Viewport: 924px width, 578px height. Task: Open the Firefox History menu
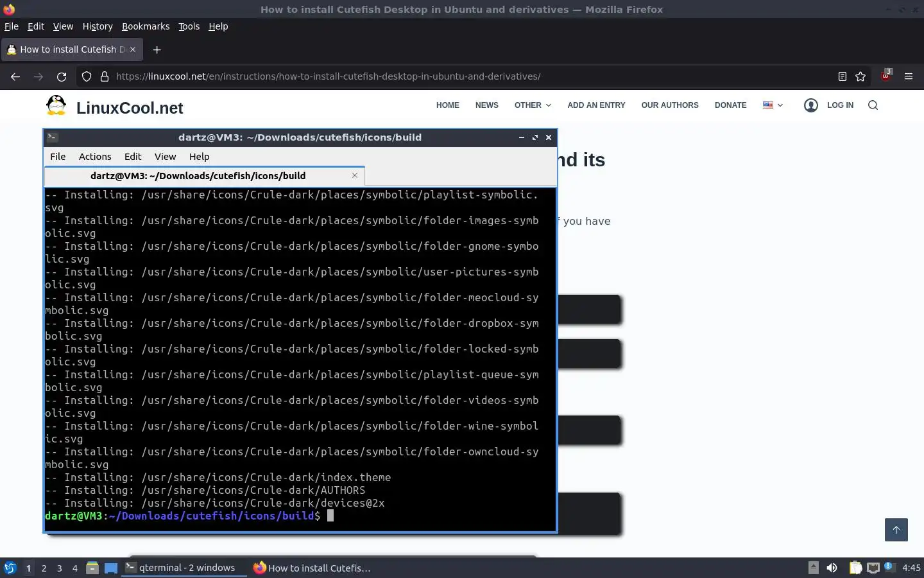click(x=98, y=26)
